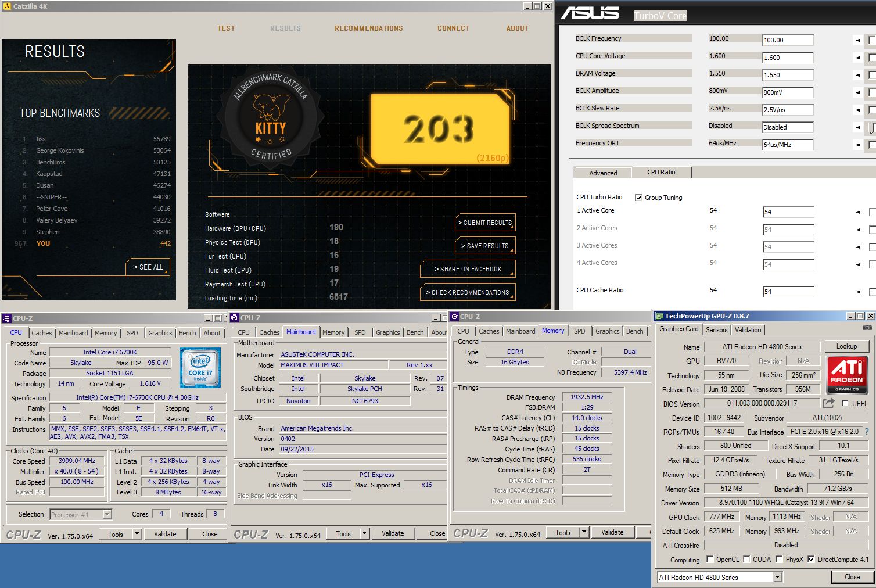876x588 pixels.
Task: Toggle the Group Tuning checkbox
Action: [638, 198]
